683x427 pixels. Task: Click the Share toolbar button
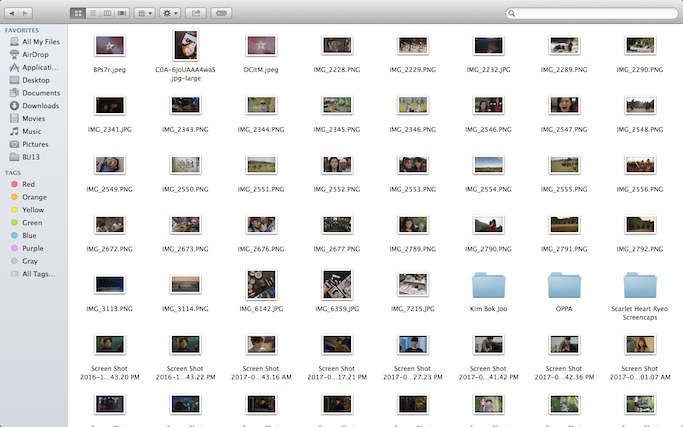[x=196, y=13]
